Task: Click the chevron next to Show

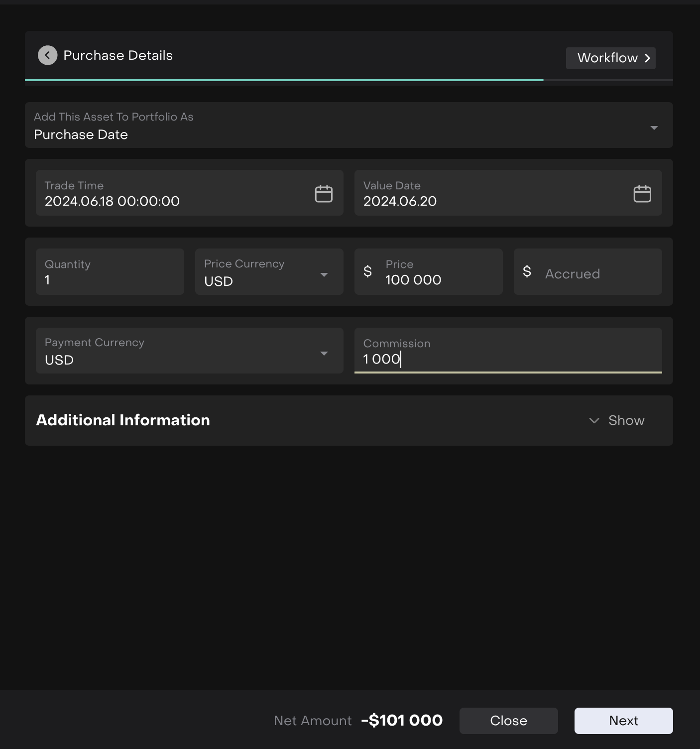Action: coord(593,420)
